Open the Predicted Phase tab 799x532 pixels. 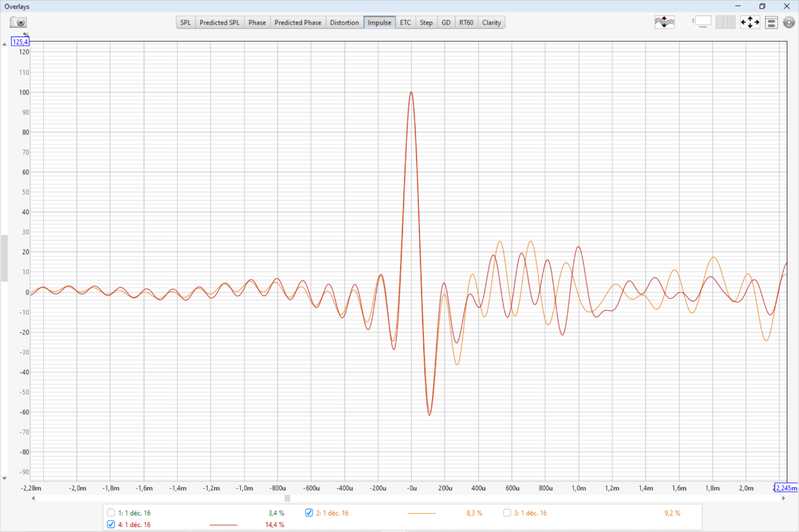pyautogui.click(x=297, y=23)
